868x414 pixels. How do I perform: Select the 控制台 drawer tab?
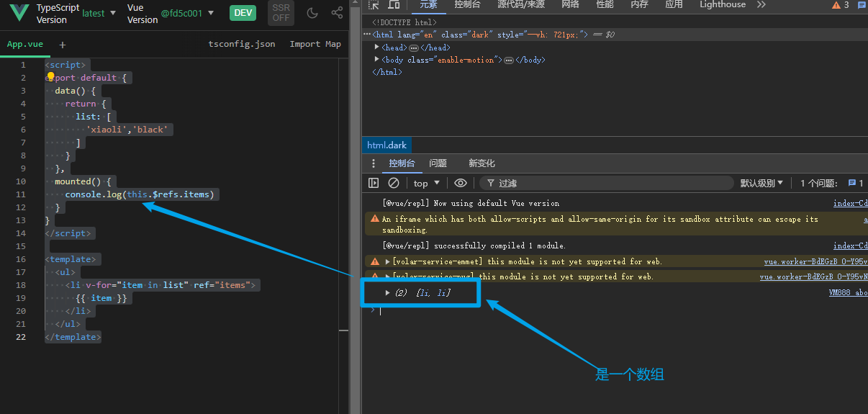(x=402, y=163)
